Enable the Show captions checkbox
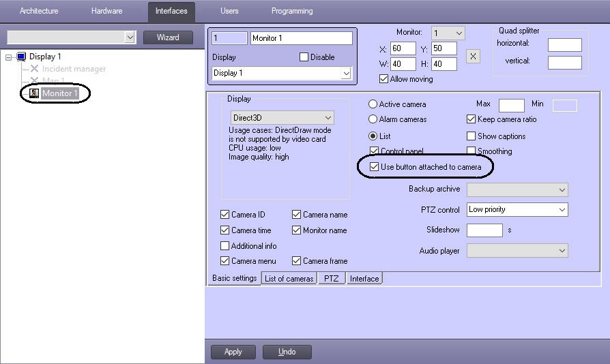The image size is (610, 364). (471, 136)
